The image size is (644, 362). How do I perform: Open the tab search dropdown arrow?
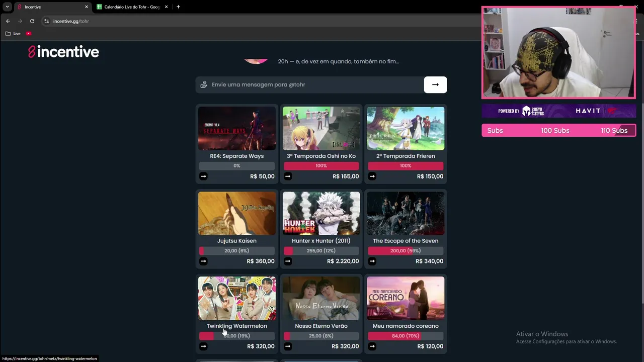click(x=7, y=7)
